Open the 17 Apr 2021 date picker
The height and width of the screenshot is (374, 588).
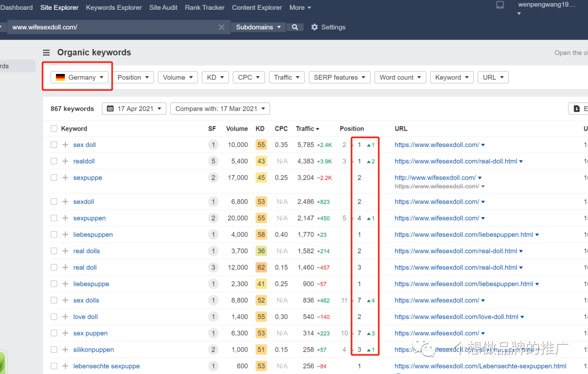[134, 109]
